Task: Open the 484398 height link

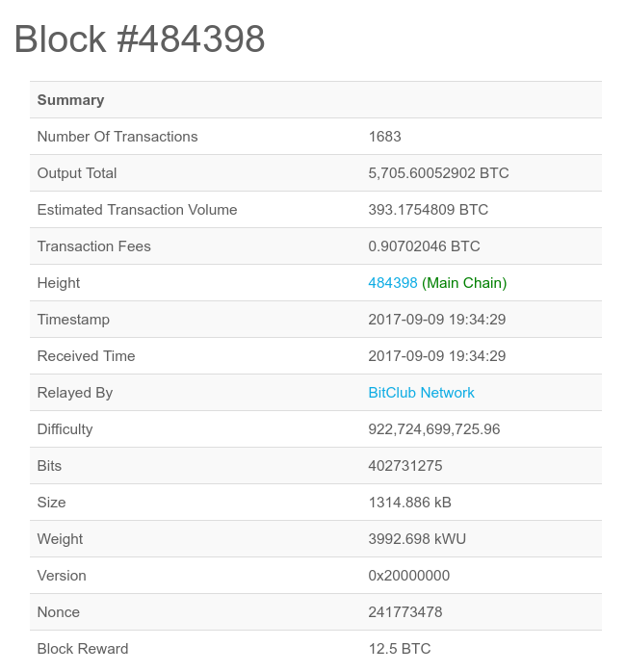Action: (392, 283)
